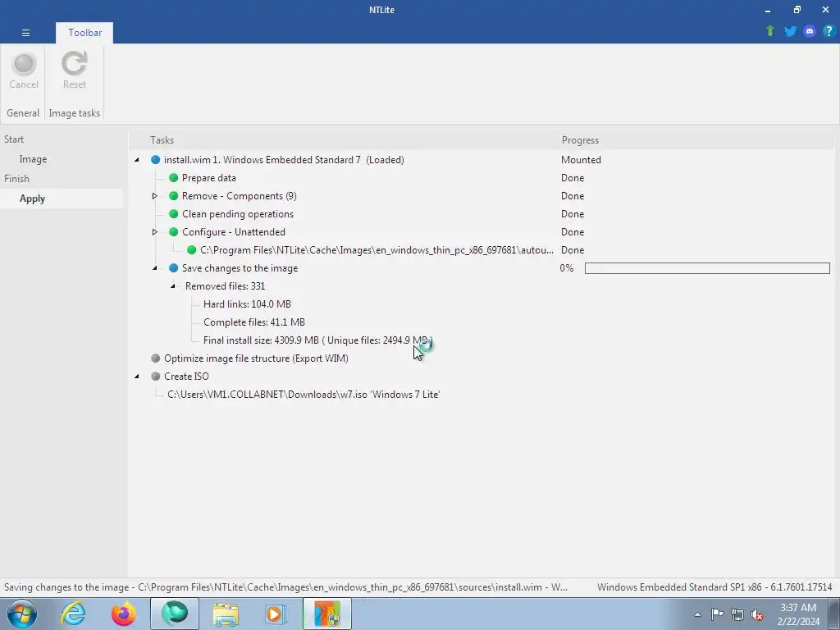Select the w7.iso 'Windows 7 Lite' path row
840x630 pixels.
[304, 395]
